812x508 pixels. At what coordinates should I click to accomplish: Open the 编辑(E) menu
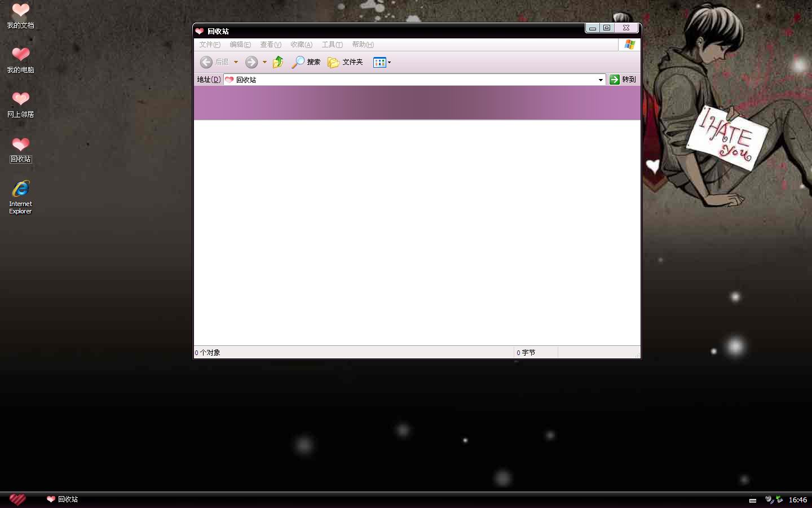[x=240, y=45]
